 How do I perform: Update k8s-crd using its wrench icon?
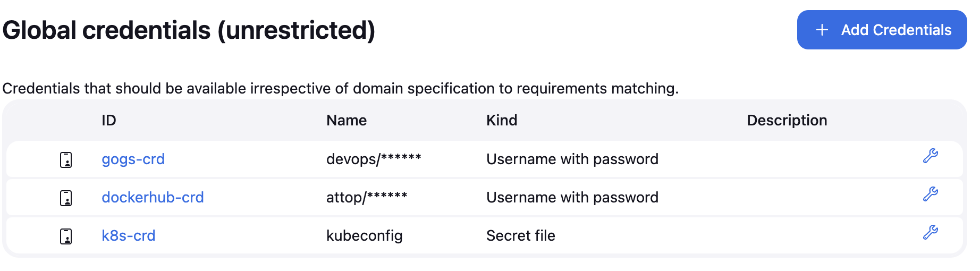tap(930, 232)
